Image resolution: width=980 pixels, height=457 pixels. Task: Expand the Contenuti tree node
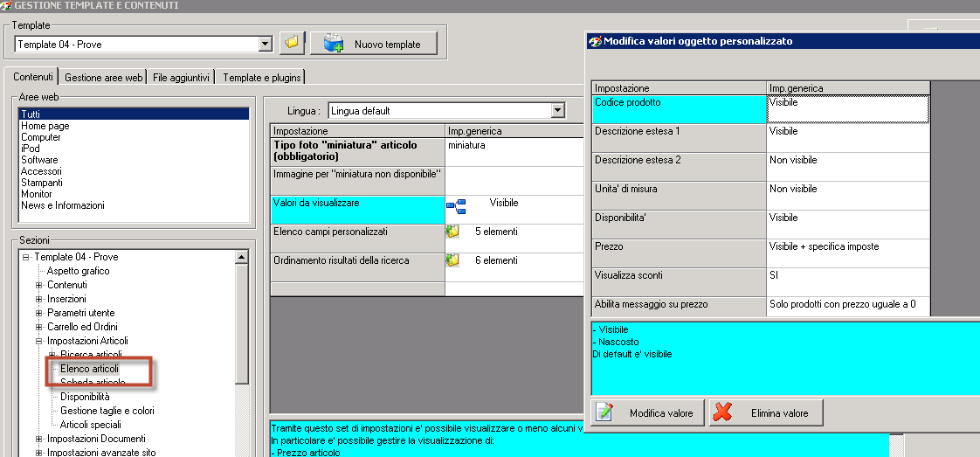pyautogui.click(x=38, y=285)
